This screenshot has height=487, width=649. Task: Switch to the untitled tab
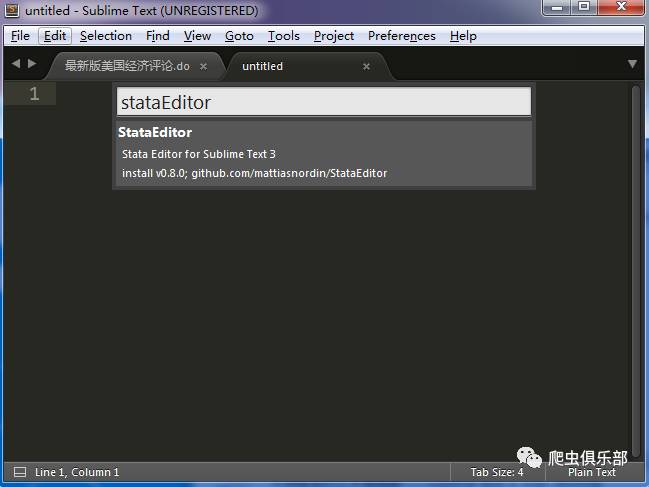(x=262, y=66)
